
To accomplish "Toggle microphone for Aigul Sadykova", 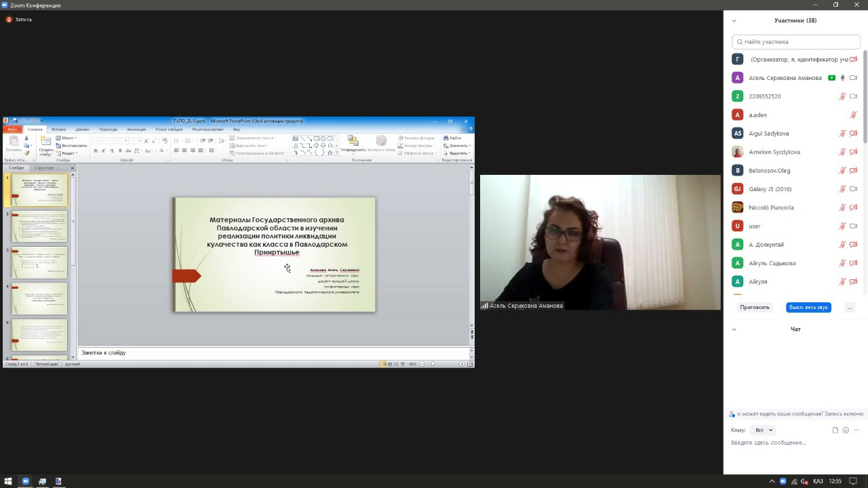I will pyautogui.click(x=843, y=134).
